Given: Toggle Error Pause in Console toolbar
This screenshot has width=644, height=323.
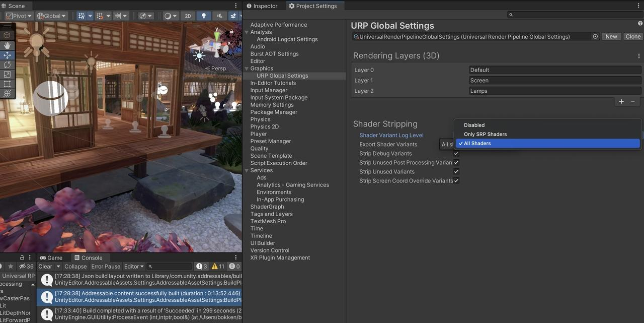Looking at the screenshot, I should (x=106, y=267).
